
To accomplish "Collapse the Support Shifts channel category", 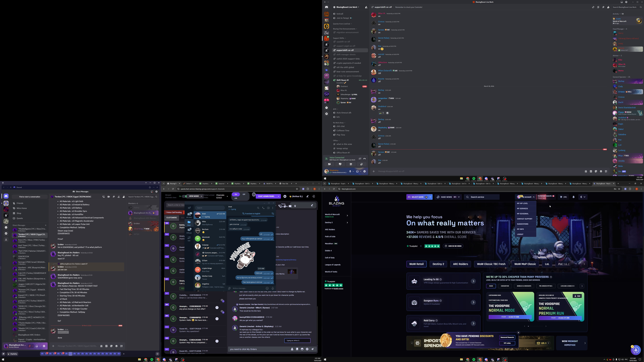I will [339, 38].
